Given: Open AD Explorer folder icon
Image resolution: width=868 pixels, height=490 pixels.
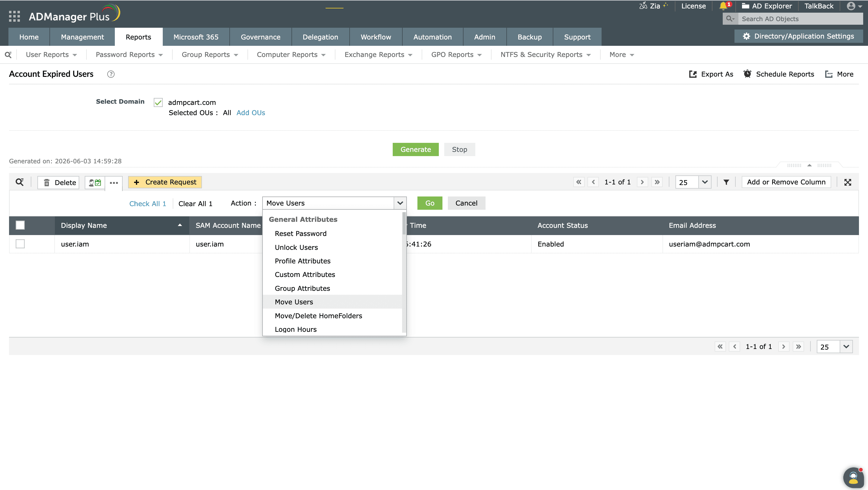Looking at the screenshot, I should pyautogui.click(x=745, y=6).
